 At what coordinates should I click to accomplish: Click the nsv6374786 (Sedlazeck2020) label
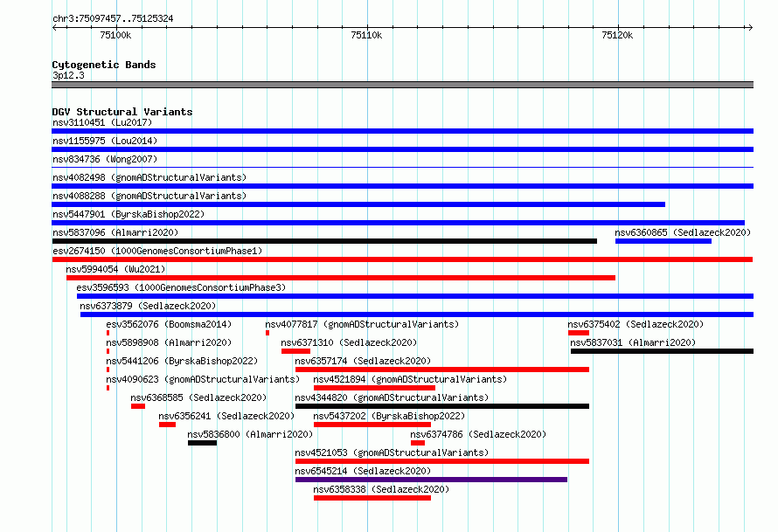click(x=478, y=434)
